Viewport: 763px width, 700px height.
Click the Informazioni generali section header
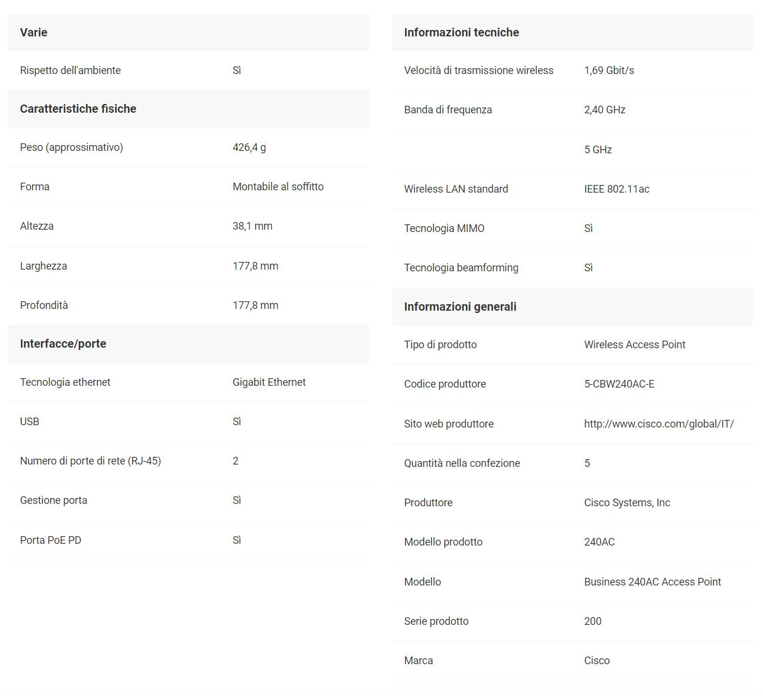tap(460, 307)
